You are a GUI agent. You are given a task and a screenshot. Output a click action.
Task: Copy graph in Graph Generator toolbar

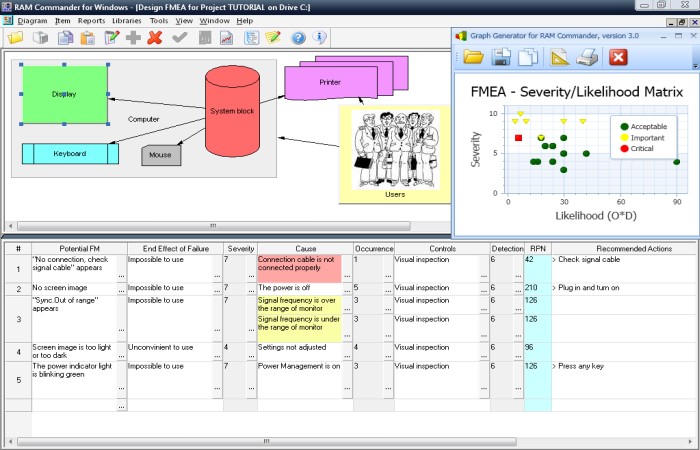tap(528, 57)
